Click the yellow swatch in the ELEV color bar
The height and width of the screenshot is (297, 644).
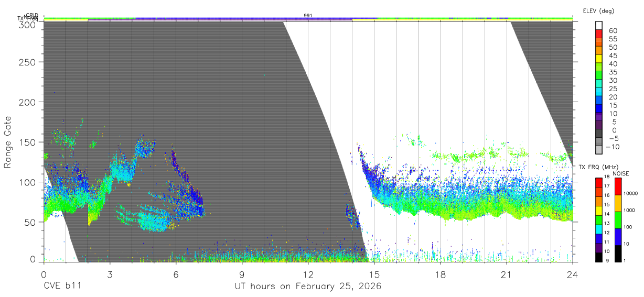599,58
